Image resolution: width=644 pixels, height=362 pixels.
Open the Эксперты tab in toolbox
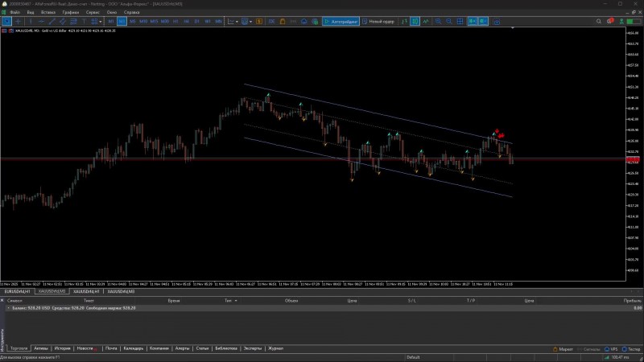pos(253,348)
